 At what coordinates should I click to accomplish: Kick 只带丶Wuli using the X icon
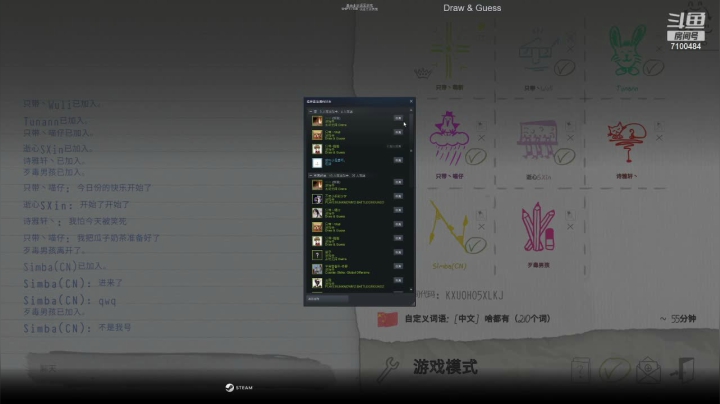(x=570, y=49)
